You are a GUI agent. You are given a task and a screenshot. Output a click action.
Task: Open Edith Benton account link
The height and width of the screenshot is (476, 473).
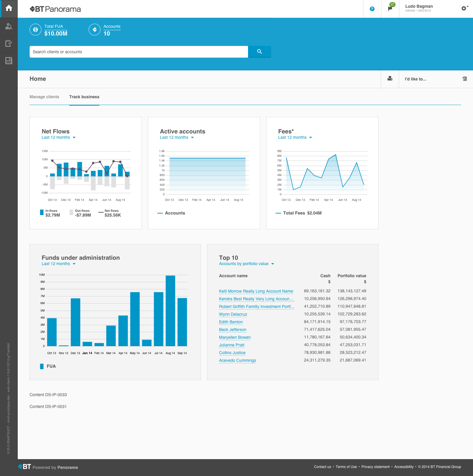point(231,322)
